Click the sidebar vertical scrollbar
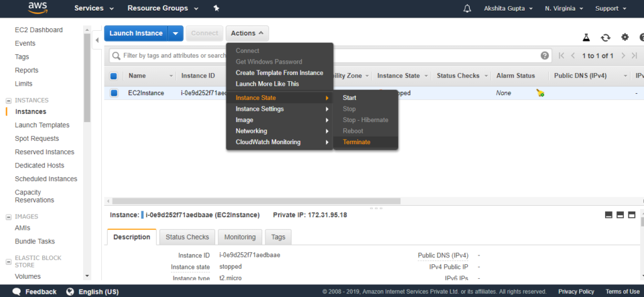Image resolution: width=644 pixels, height=297 pixels. pyautogui.click(x=87, y=78)
